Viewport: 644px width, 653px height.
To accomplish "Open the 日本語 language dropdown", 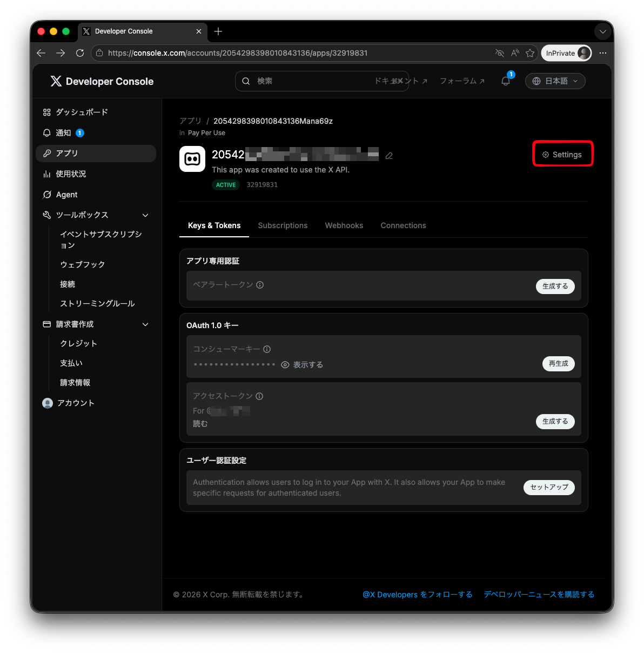I will click(555, 81).
